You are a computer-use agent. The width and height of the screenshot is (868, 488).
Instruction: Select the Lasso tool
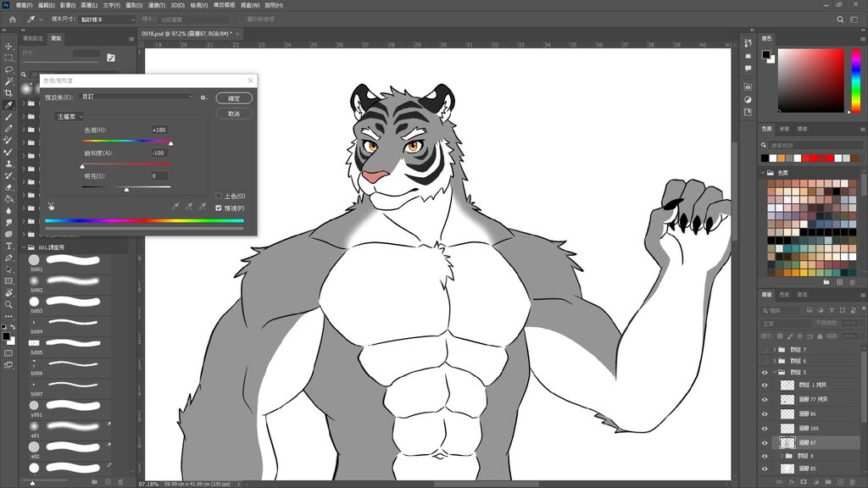8,69
